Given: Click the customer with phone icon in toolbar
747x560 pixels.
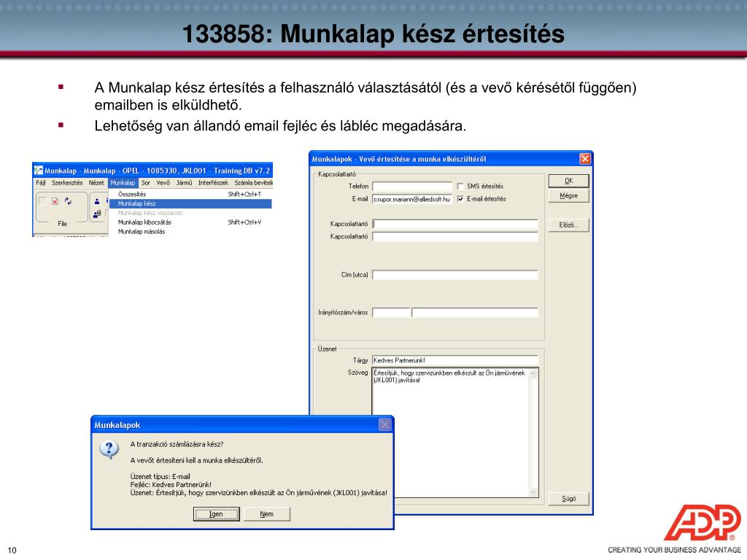Looking at the screenshot, I should pos(97,214).
